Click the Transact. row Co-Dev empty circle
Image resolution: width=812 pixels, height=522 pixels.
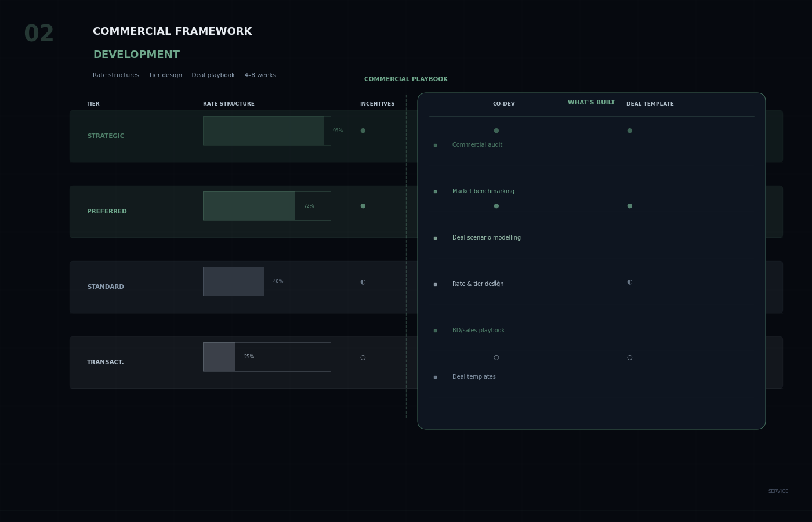(x=496, y=357)
